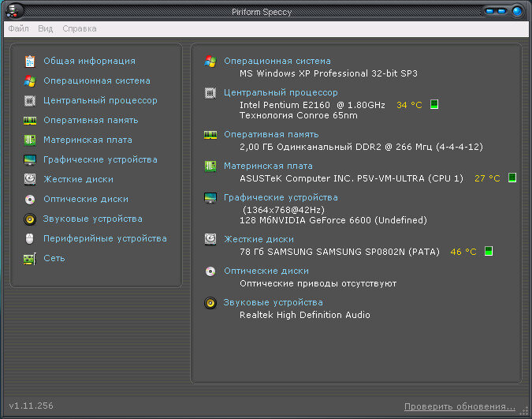Click the CPU chip icon in the sidebar

coord(30,100)
